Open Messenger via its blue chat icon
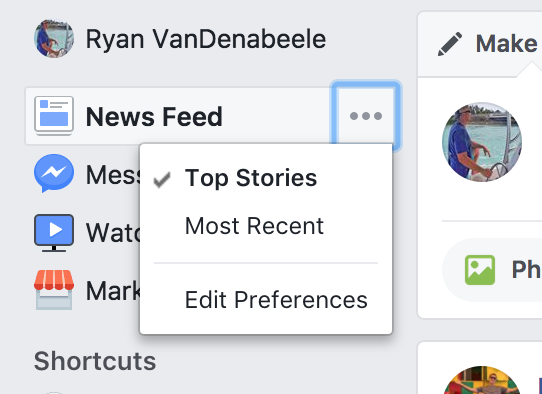 54,173
